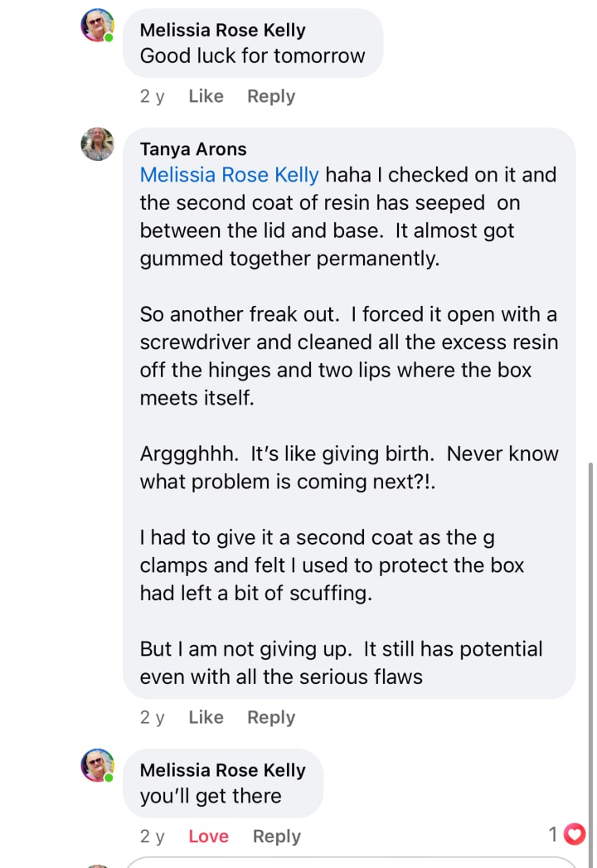Screen dimensions: 597x868
Task: Reply to the "Good luck for tomorrow" comment
Action: point(271,96)
